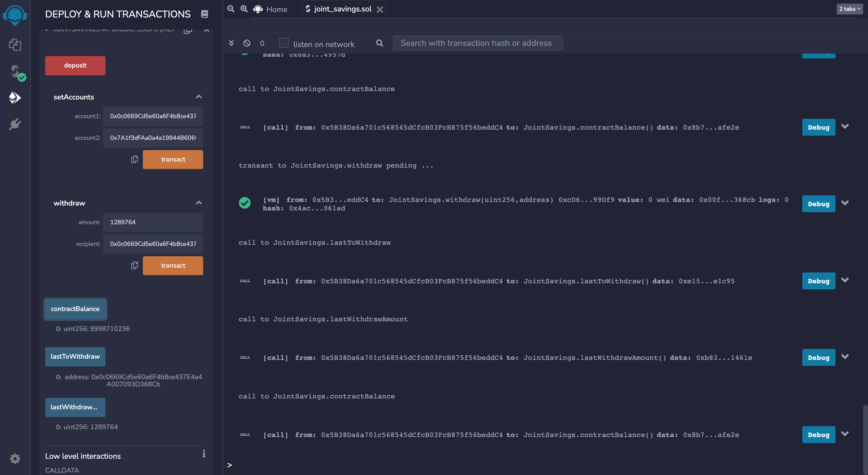Click the withdraw recipient input field
This screenshot has height=475, width=868.
click(x=153, y=244)
